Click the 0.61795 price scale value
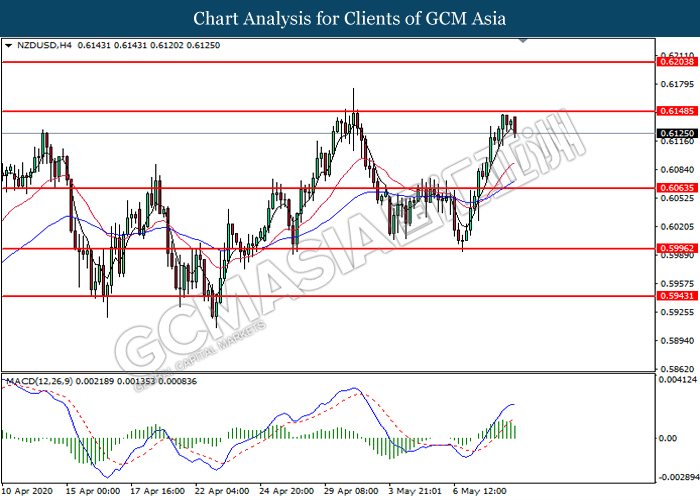The image size is (700, 500). click(x=677, y=84)
